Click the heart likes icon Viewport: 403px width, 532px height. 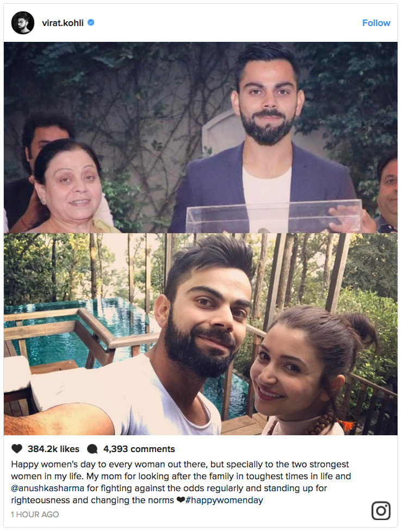(x=17, y=448)
